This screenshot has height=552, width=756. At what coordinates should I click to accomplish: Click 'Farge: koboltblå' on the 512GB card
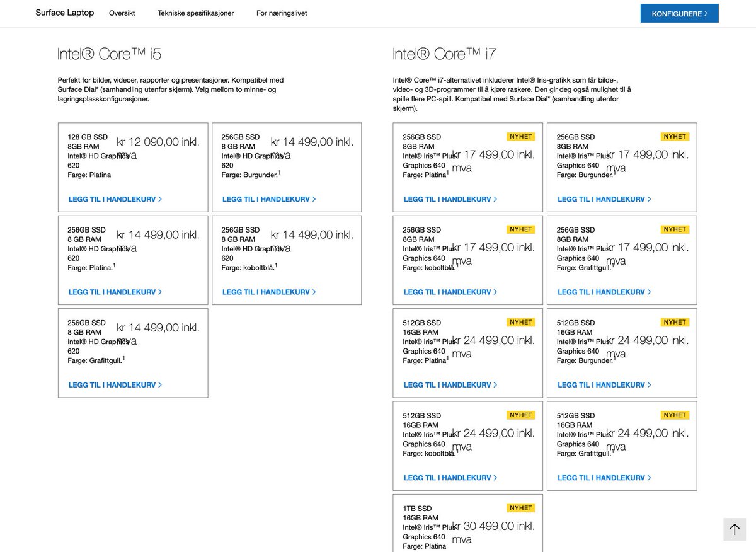click(430, 452)
